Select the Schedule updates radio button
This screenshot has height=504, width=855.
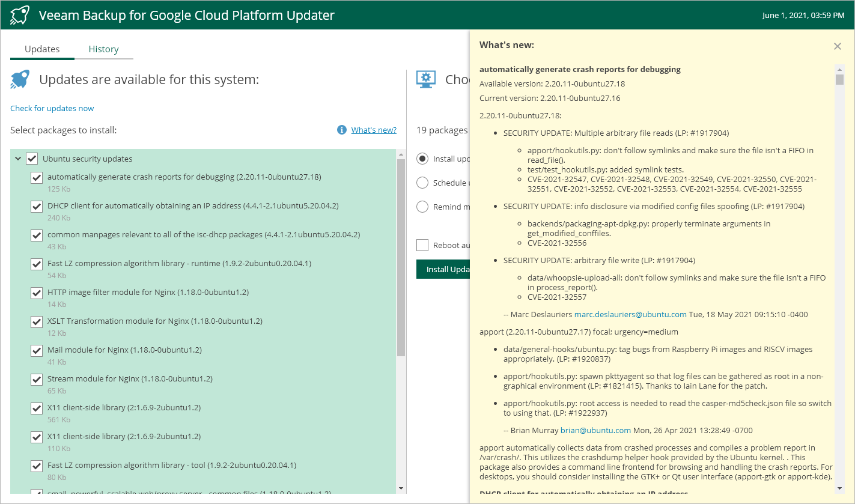click(422, 183)
